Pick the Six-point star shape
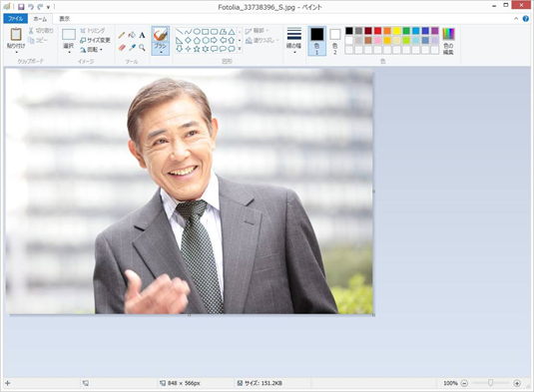 [206, 49]
